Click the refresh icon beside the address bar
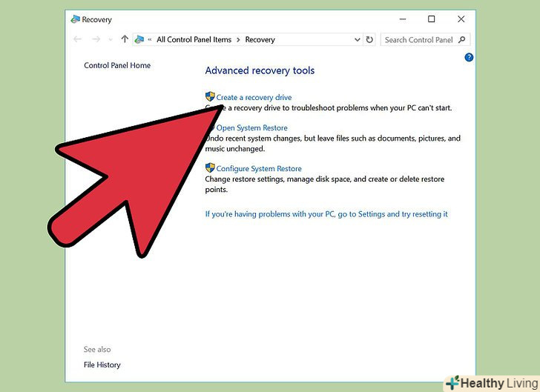This screenshot has width=540, height=392. (369, 39)
